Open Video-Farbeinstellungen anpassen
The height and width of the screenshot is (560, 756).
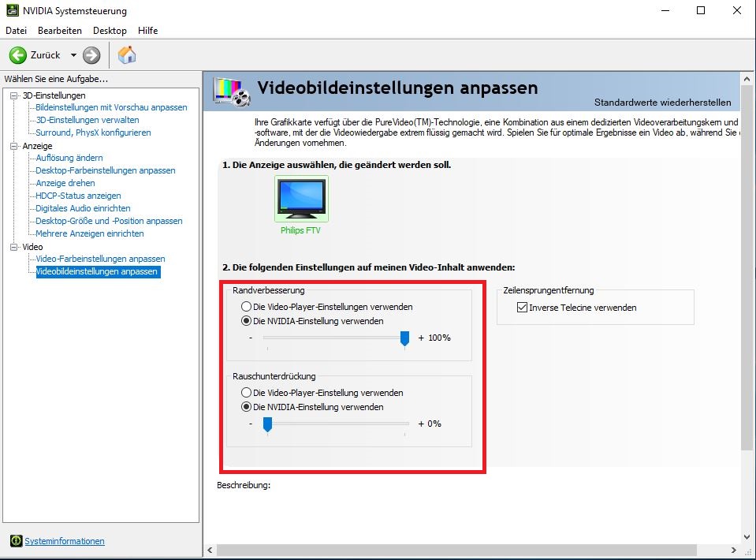click(x=100, y=259)
